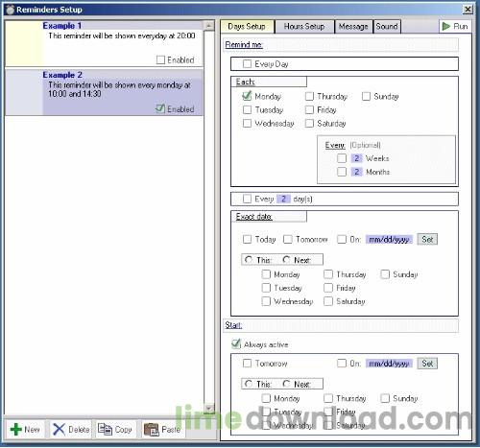Check Thursday in Exact date weekdays
Viewport: 480px width, 448px height.
tap(328, 274)
